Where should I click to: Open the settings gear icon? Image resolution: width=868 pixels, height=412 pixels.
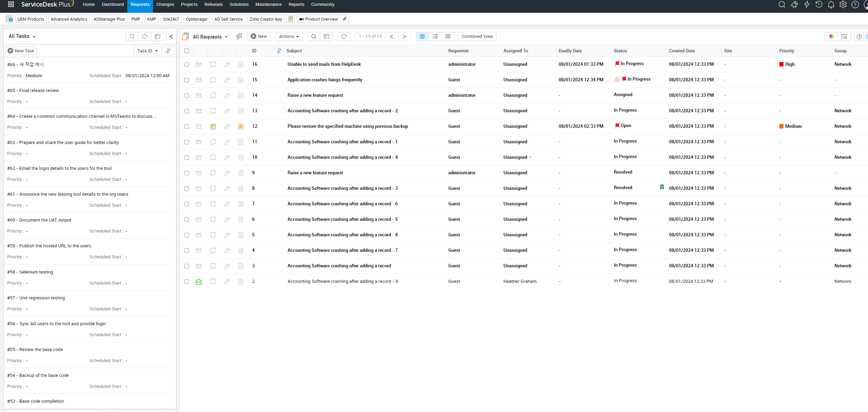pos(843,4)
